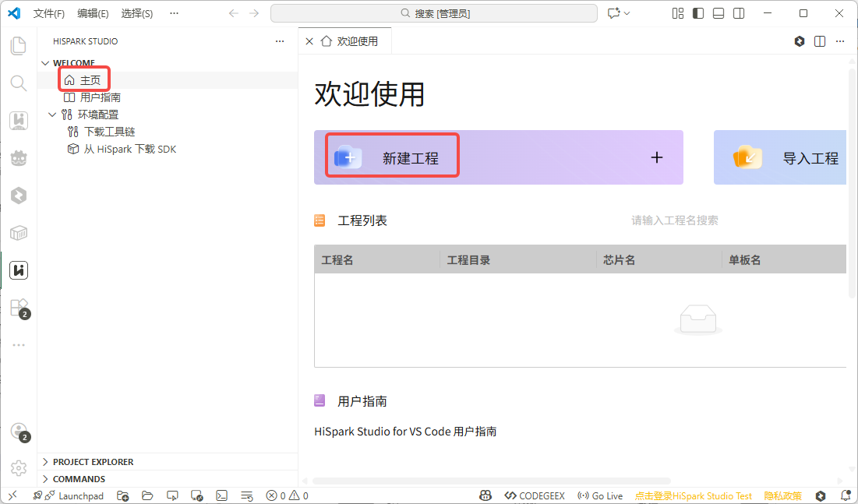858x504 pixels.
Task: Open the hexagon CodeGeeX icon in activity bar
Action: [19, 196]
